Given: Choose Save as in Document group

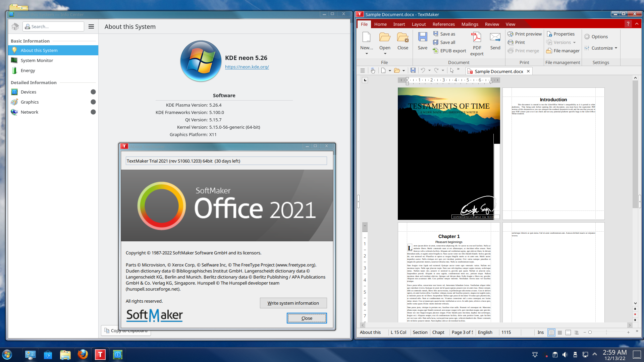Looking at the screenshot, I should click(x=444, y=34).
